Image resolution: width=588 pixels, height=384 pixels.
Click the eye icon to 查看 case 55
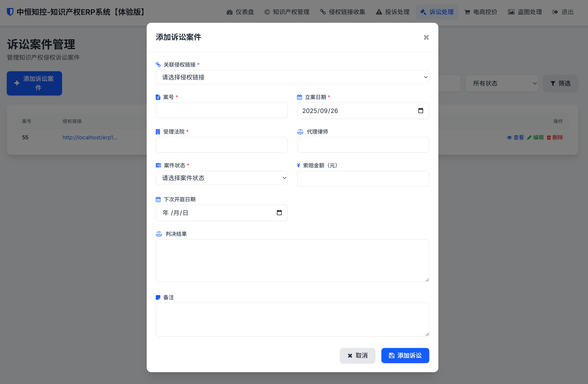(509, 137)
